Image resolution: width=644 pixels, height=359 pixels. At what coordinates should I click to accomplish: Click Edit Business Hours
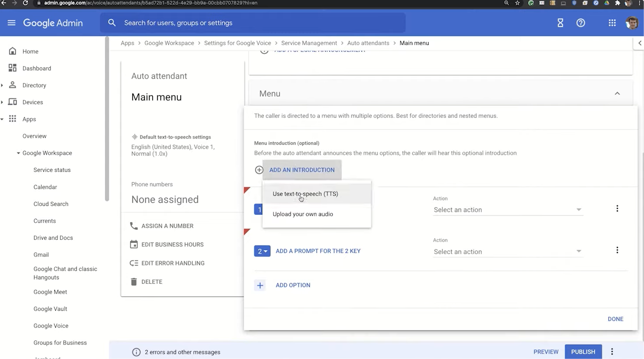coord(172,245)
